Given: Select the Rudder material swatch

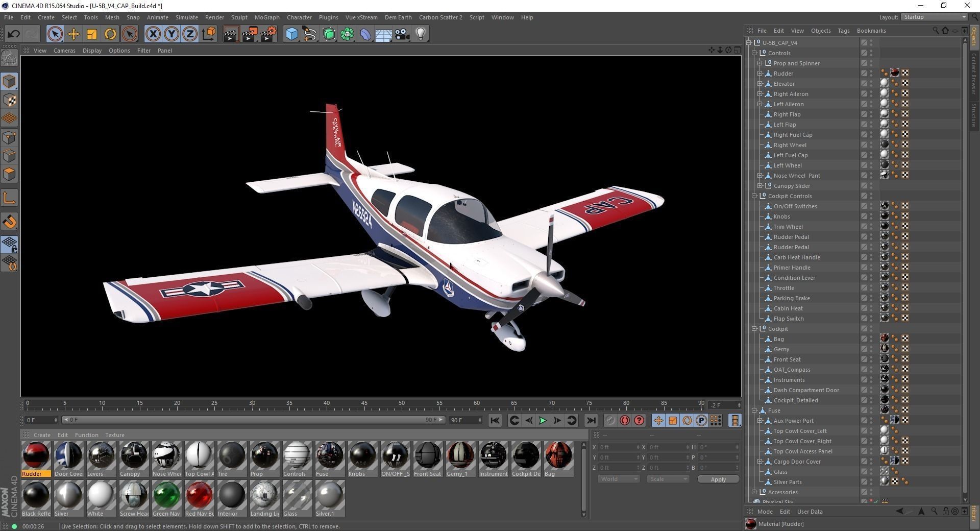Looking at the screenshot, I should pos(36,459).
